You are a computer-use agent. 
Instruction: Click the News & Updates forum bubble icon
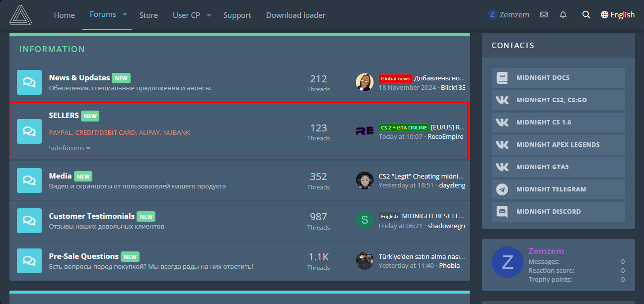[x=29, y=82]
